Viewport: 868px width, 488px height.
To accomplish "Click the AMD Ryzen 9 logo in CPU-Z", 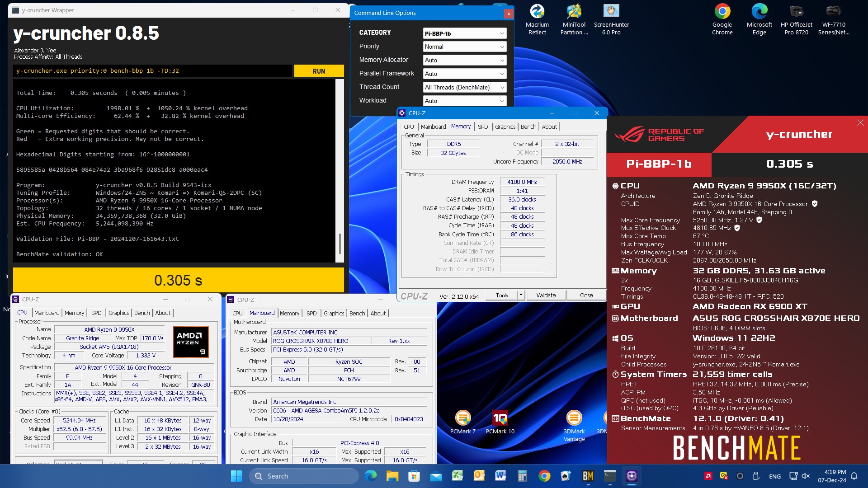I will click(x=191, y=342).
